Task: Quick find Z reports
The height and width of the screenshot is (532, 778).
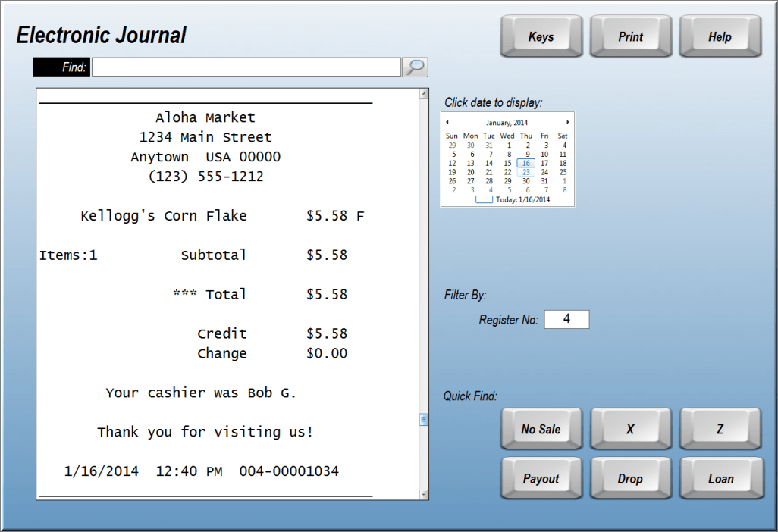Action: (719, 428)
